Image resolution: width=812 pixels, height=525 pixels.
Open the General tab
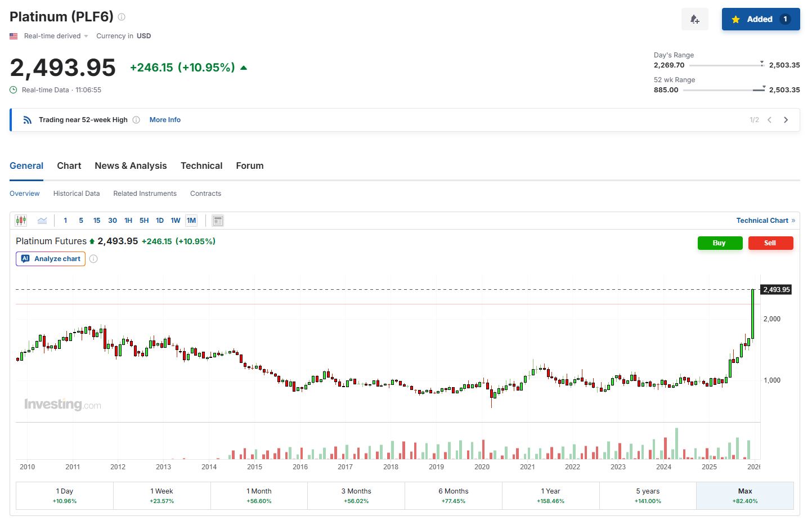26,166
